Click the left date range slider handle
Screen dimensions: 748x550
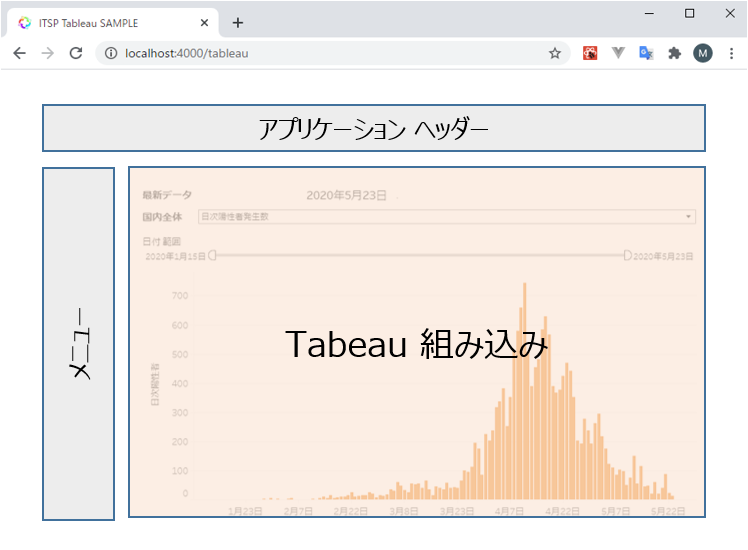tap(212, 255)
